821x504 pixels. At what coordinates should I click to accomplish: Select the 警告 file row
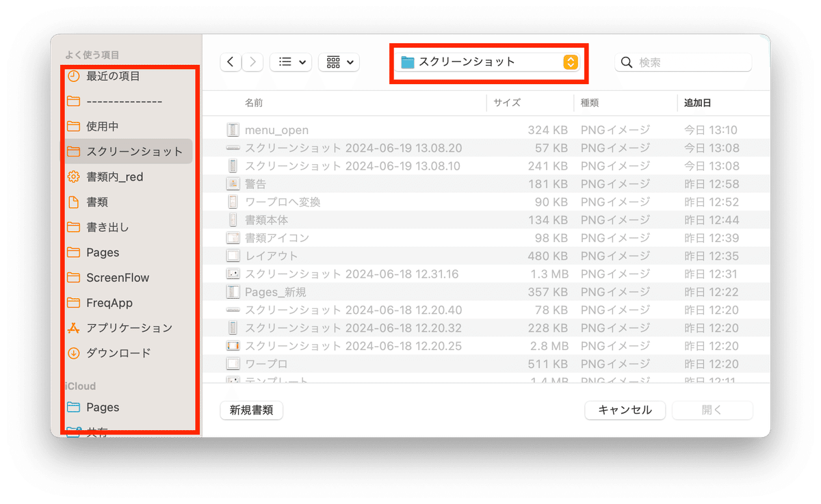pyautogui.click(x=486, y=184)
